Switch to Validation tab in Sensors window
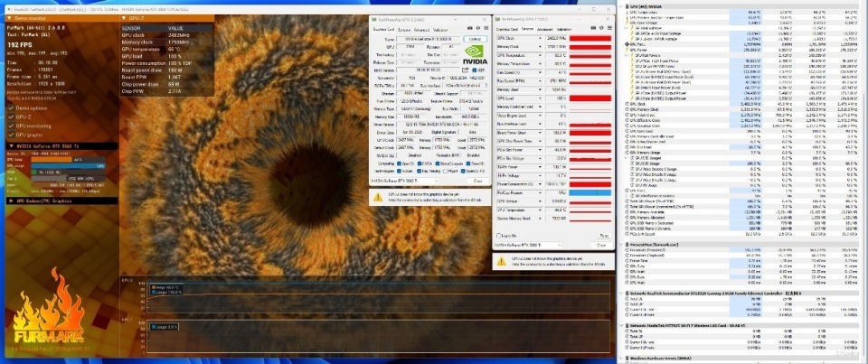The width and height of the screenshot is (868, 364). [x=564, y=29]
